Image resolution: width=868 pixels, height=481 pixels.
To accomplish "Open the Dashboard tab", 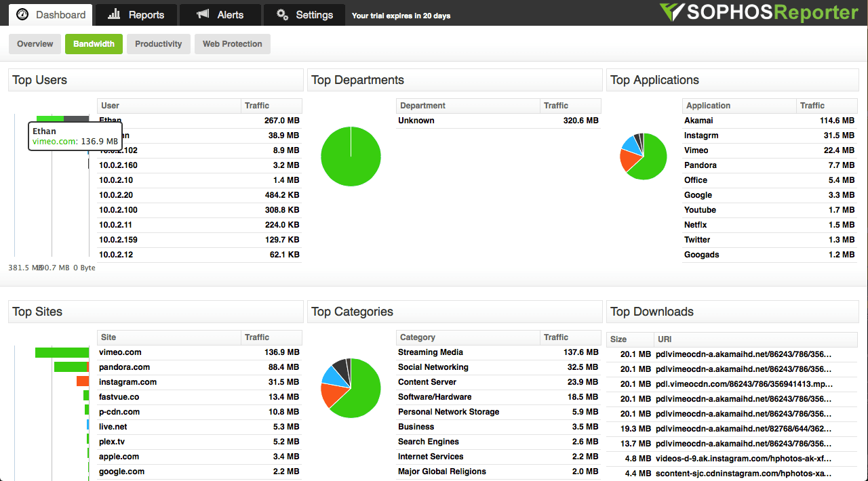I will 51,14.
